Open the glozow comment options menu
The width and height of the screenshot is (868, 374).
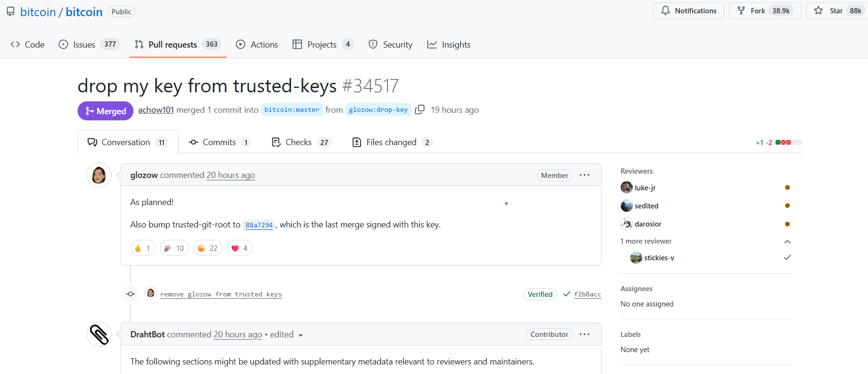(x=585, y=175)
